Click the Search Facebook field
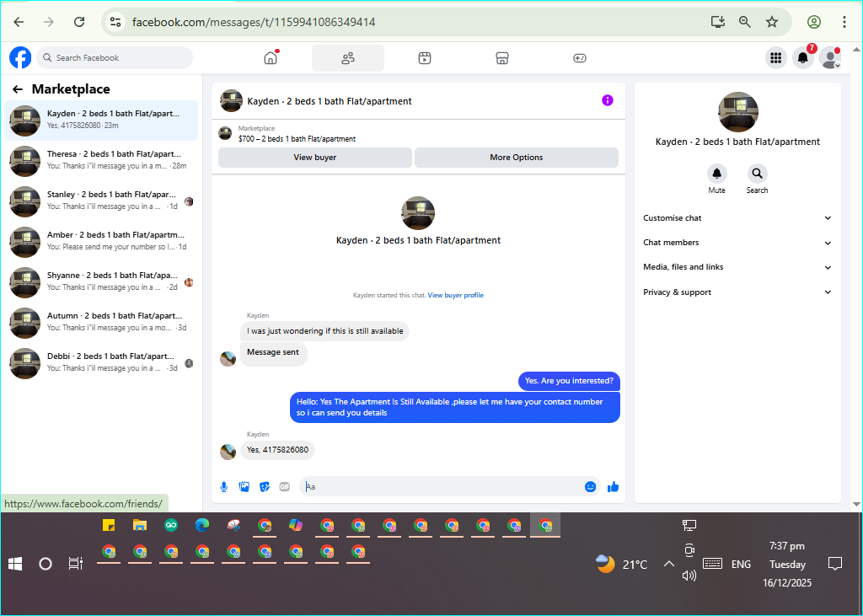863x616 pixels. click(115, 58)
